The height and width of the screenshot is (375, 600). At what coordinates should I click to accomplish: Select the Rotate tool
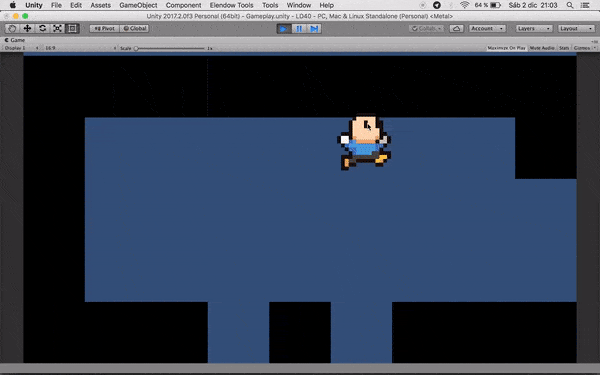pos(42,28)
